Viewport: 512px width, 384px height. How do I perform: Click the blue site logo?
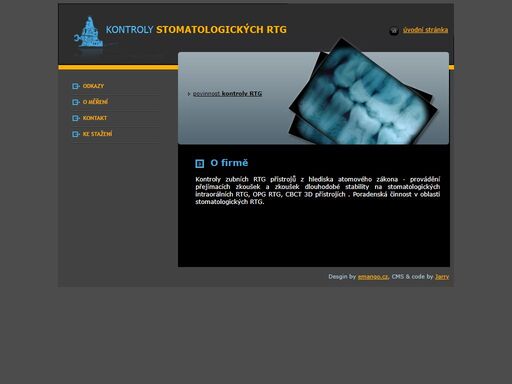[x=88, y=32]
